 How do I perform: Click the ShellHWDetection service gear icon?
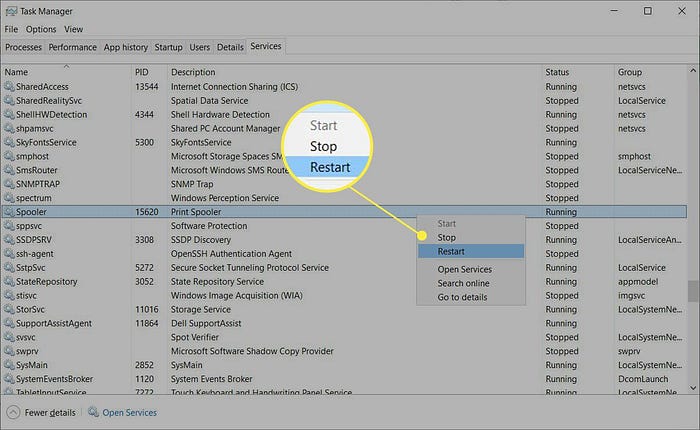(9, 114)
